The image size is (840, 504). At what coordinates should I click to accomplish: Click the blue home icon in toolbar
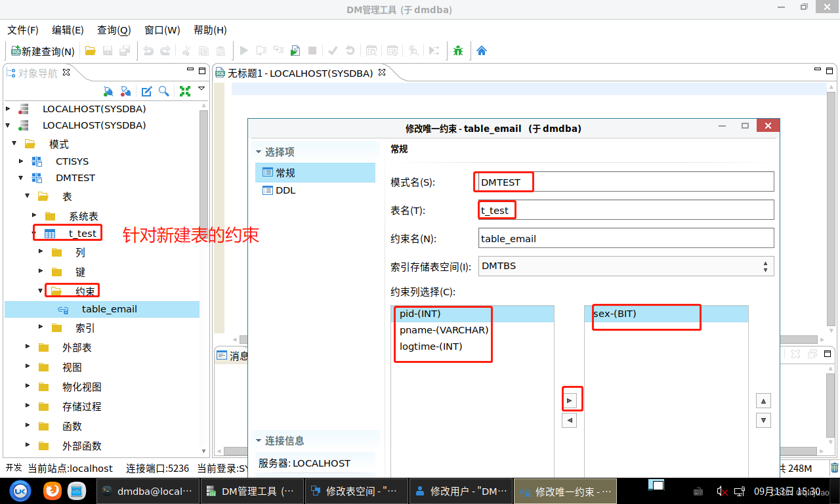(482, 51)
